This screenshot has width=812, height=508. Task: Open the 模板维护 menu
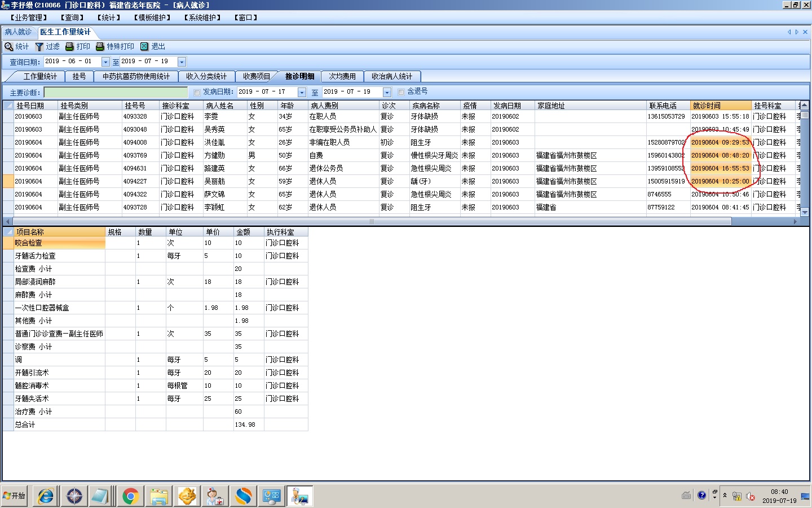[x=152, y=17]
